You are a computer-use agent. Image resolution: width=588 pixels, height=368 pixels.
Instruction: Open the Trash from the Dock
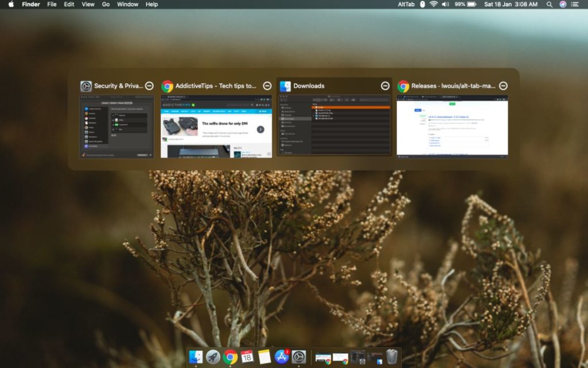tap(391, 357)
